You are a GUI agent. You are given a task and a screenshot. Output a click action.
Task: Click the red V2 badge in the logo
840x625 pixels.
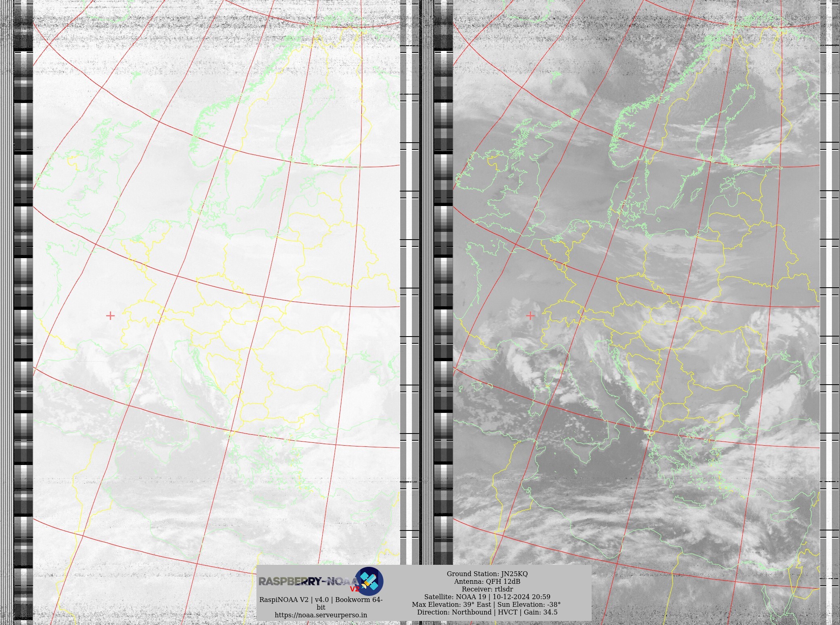click(354, 589)
